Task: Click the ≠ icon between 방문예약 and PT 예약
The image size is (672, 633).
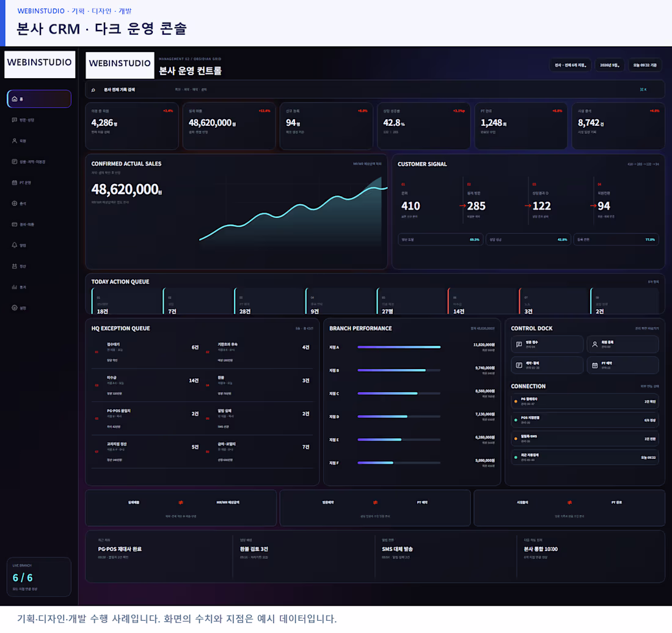Action: (375, 502)
